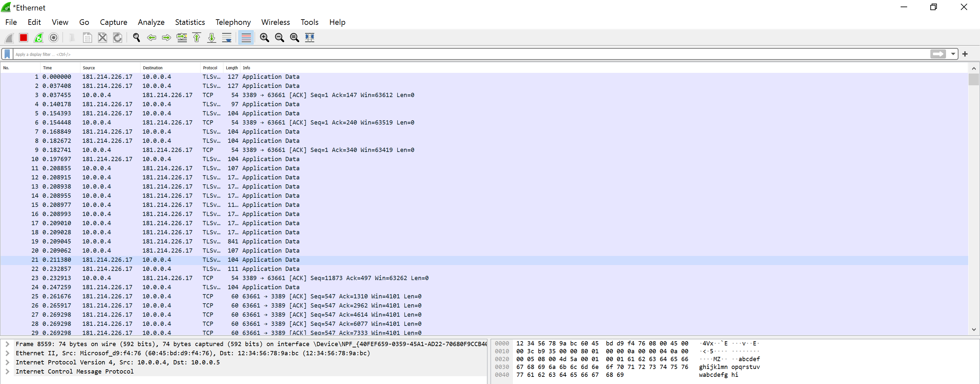Click the greyed-out Open capture file icon
Image resolution: width=980 pixels, height=384 pixels.
click(x=72, y=38)
